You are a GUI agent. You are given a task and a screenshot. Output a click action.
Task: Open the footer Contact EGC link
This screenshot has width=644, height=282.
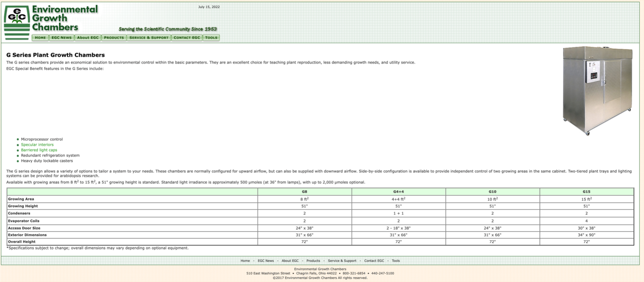click(x=374, y=261)
